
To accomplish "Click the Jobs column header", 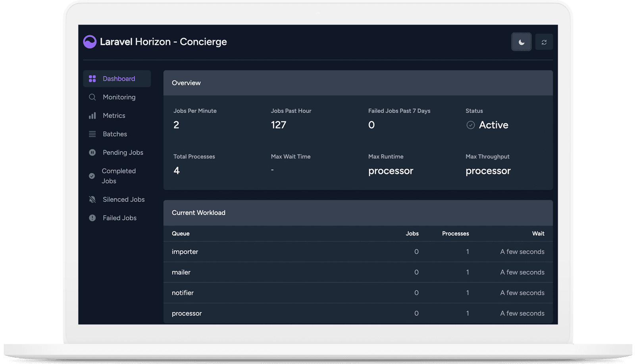I will point(412,234).
